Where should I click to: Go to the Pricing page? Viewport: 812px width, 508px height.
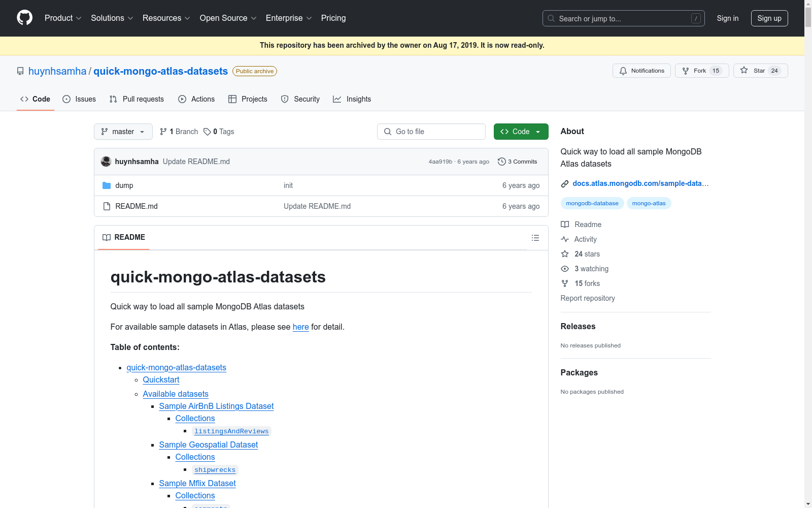pos(333,18)
